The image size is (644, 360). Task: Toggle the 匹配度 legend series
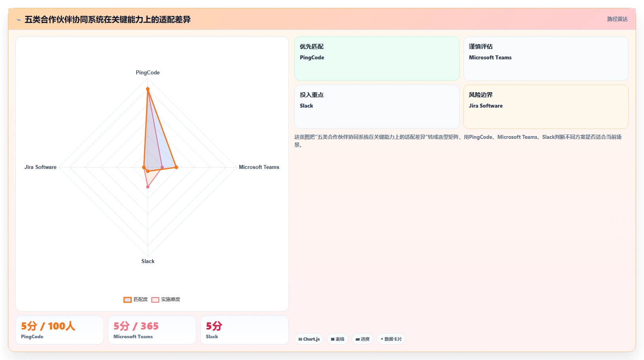(x=136, y=299)
